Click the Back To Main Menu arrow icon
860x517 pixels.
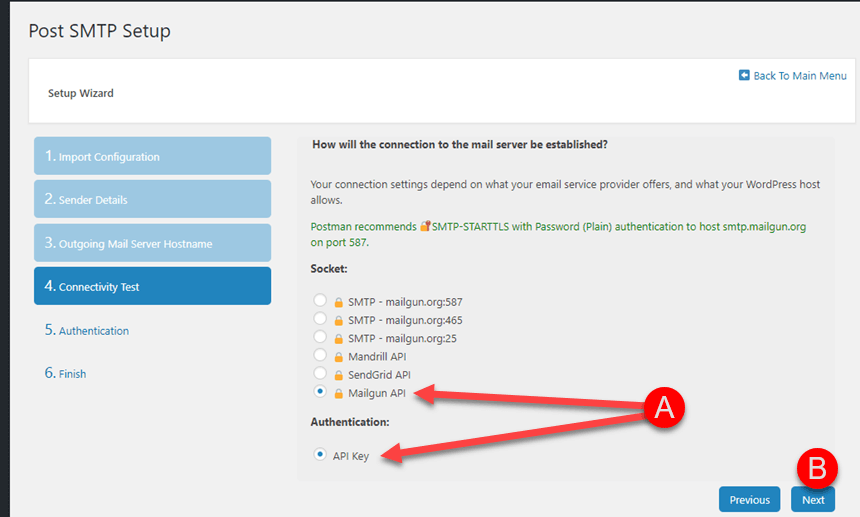(x=744, y=75)
